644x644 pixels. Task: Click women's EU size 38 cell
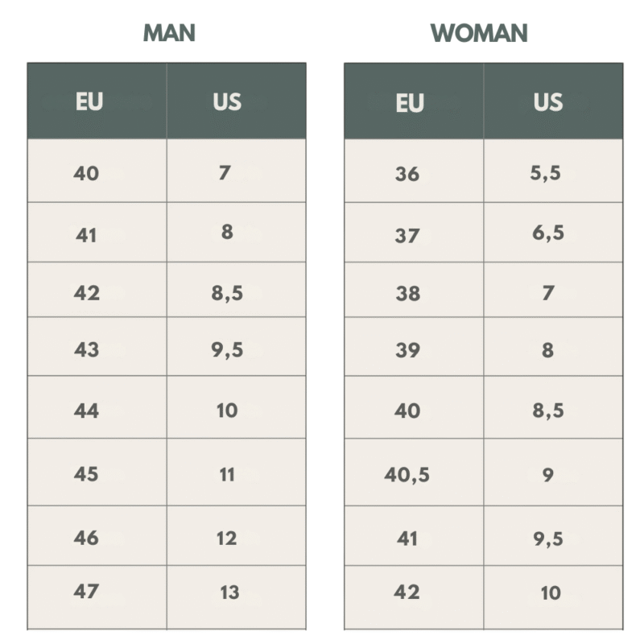(414, 290)
